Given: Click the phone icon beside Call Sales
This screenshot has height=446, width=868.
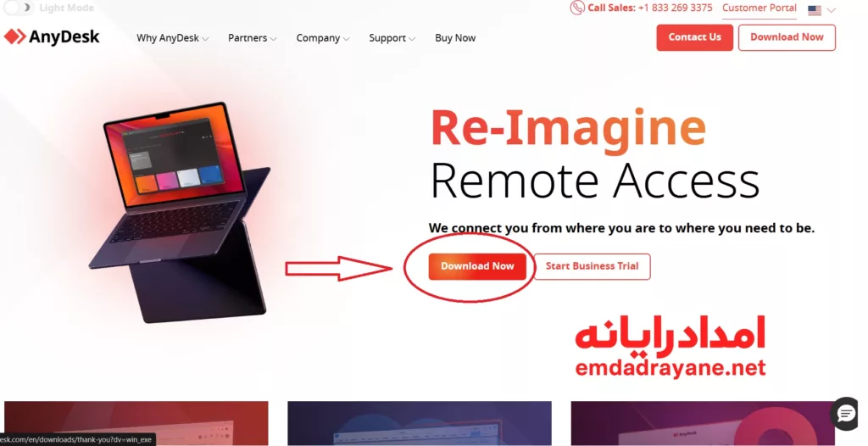Looking at the screenshot, I should click(x=576, y=8).
